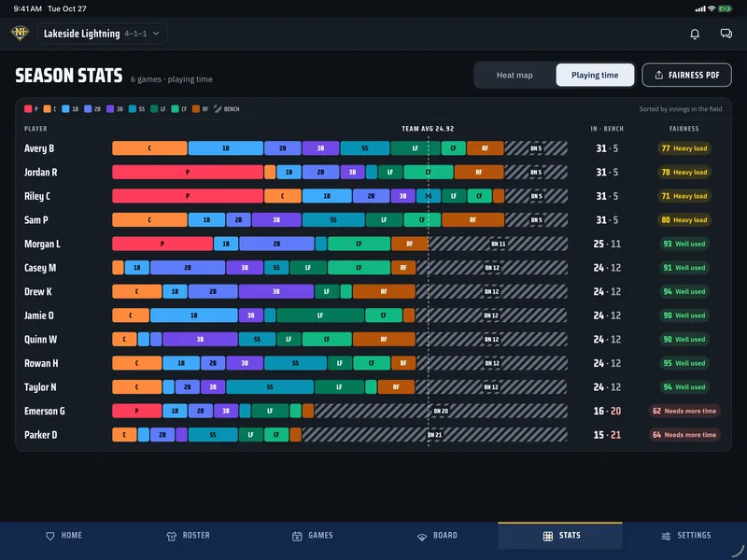Select Quinn W's 3B segment
The image size is (747, 560).
point(200,339)
